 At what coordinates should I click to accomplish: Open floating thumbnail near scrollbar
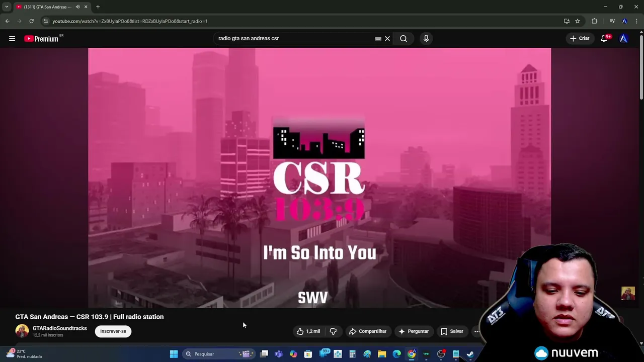[628, 293]
